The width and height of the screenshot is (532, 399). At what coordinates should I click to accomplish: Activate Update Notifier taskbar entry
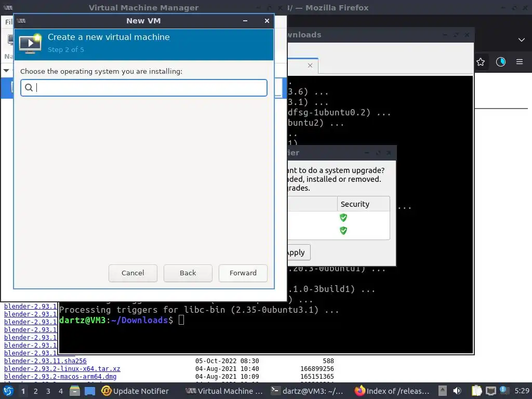pyautogui.click(x=135, y=391)
